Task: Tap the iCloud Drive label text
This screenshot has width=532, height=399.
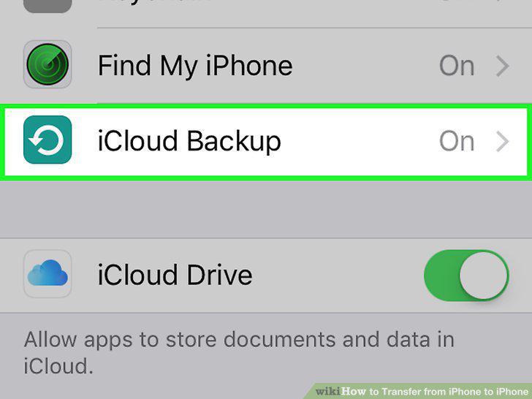Action: tap(175, 275)
